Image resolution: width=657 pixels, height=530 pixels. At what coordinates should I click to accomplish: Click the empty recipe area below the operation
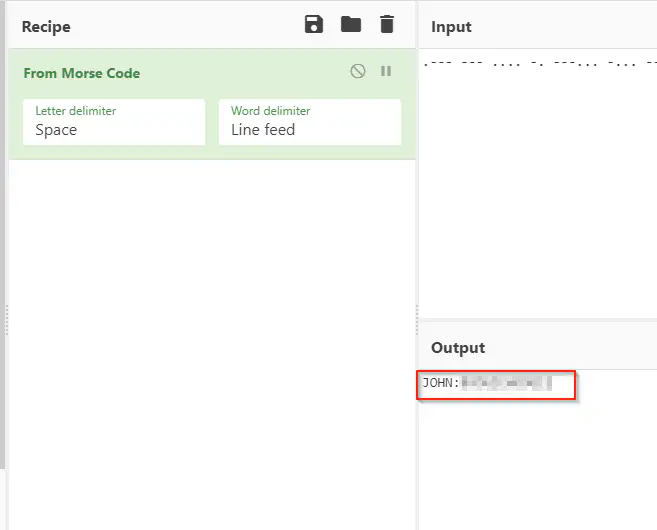pos(212,340)
